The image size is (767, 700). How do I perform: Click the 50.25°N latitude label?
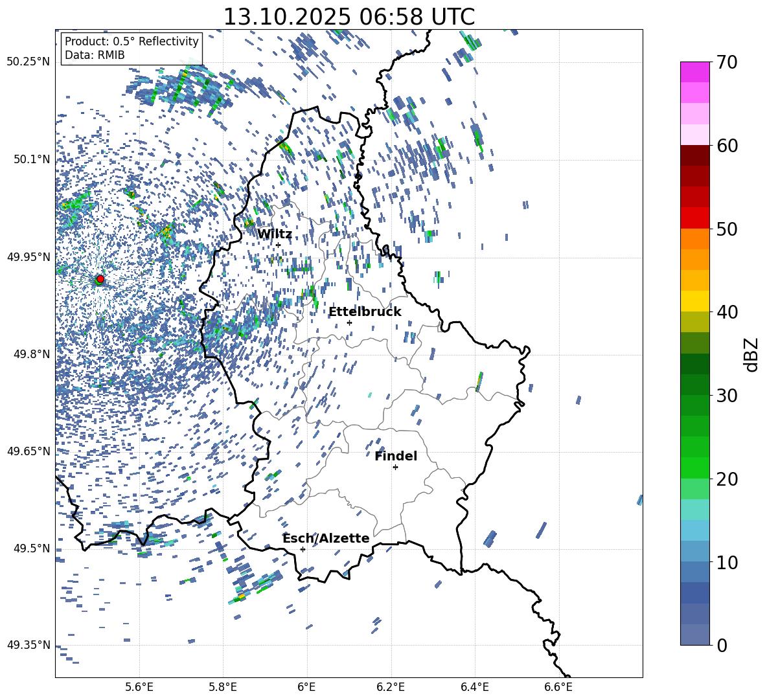pos(28,62)
